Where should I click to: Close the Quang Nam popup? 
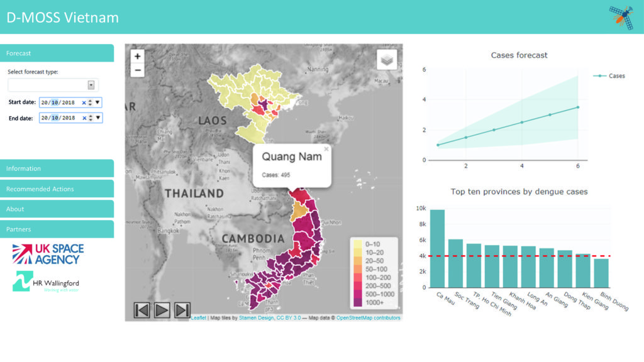coord(326,149)
